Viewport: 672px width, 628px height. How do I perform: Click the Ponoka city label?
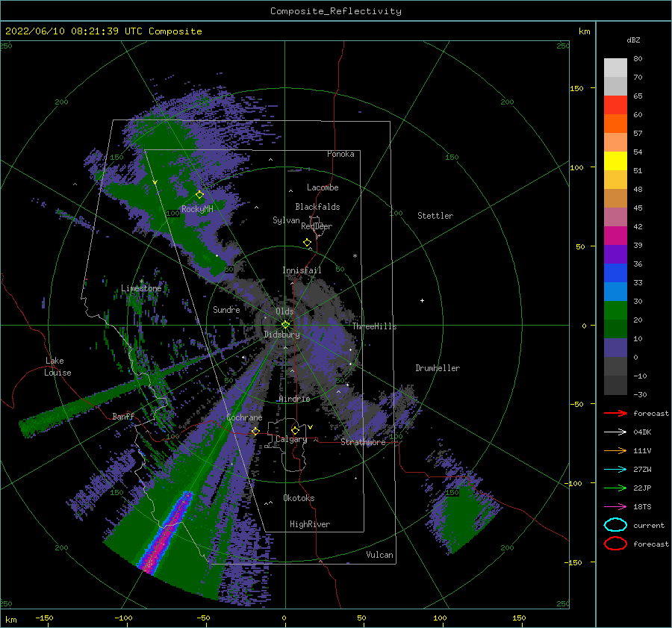[340, 154]
